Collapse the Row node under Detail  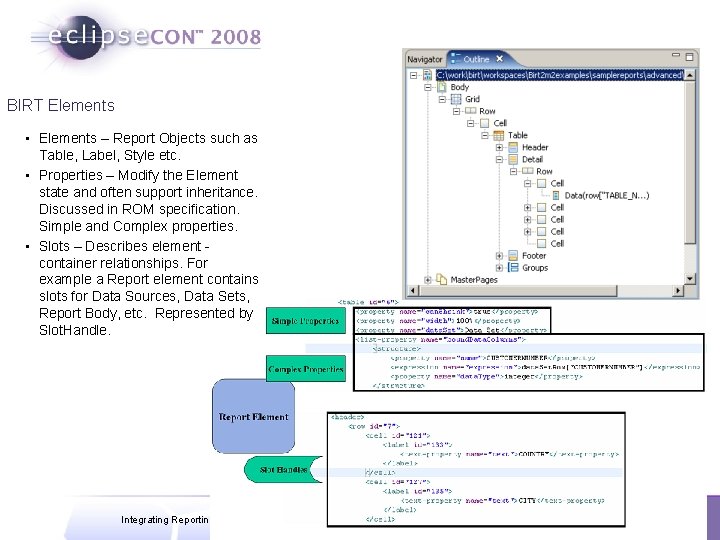pyautogui.click(x=513, y=171)
